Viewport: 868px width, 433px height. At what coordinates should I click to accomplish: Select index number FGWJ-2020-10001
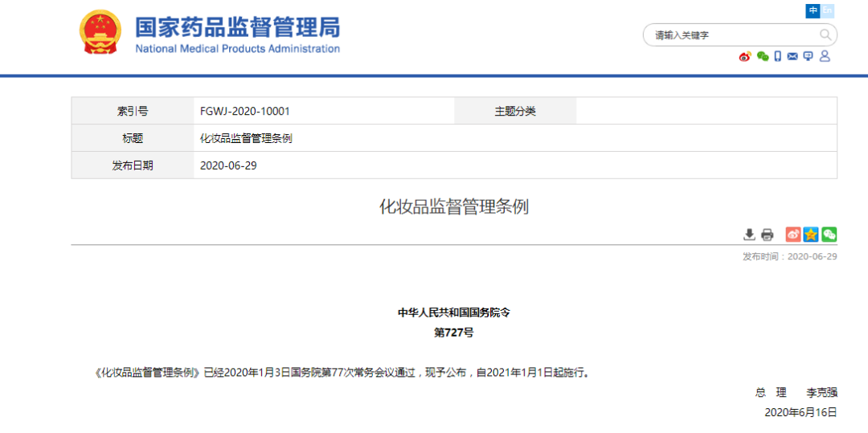[244, 111]
